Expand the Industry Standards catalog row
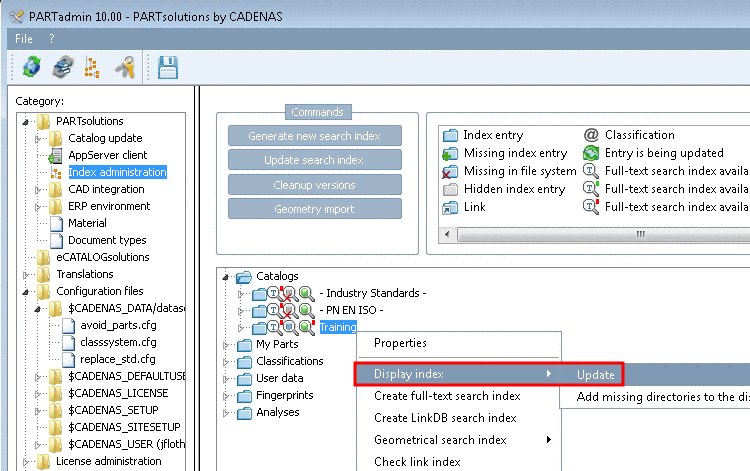The image size is (750, 471). pos(242,294)
